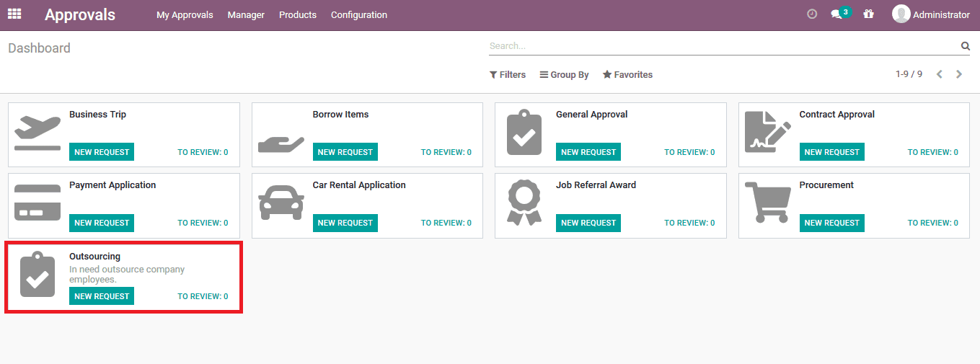This screenshot has height=364, width=980.
Task: Click the search magnifier icon
Action: coord(966,46)
